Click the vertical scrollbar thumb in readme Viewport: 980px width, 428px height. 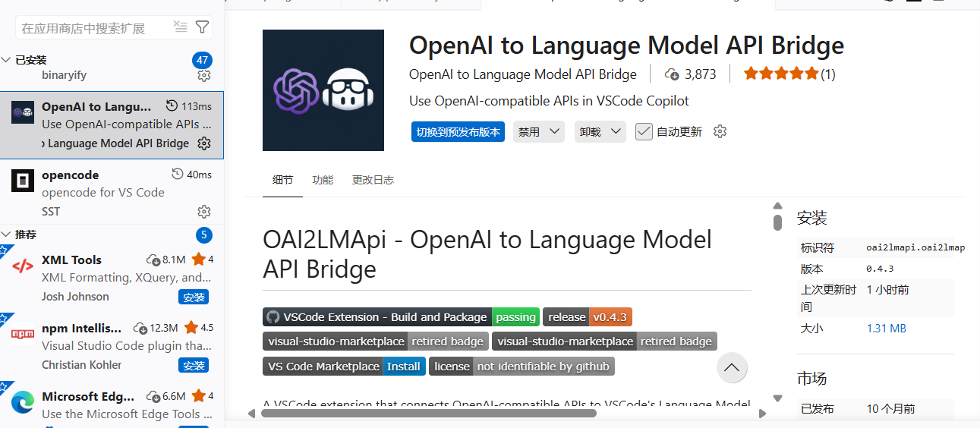pos(777,222)
